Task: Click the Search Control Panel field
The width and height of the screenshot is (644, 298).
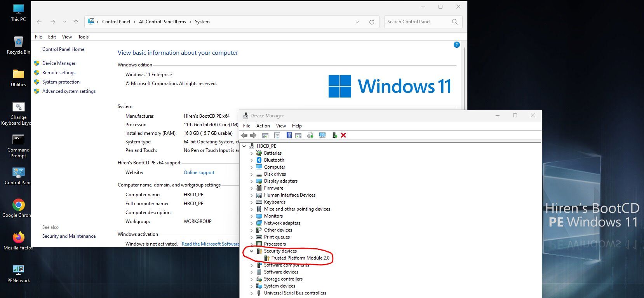Action: 423,22
